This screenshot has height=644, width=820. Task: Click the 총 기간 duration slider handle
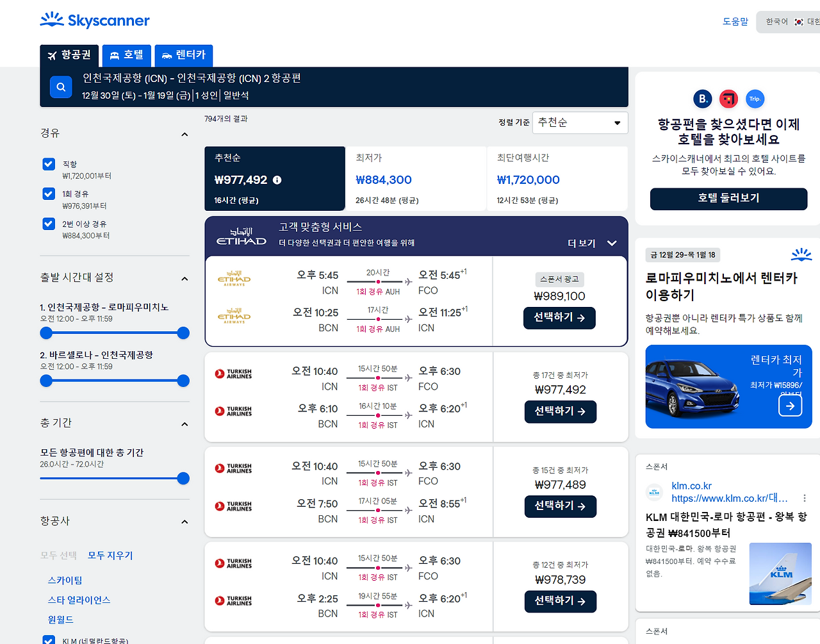click(x=183, y=478)
